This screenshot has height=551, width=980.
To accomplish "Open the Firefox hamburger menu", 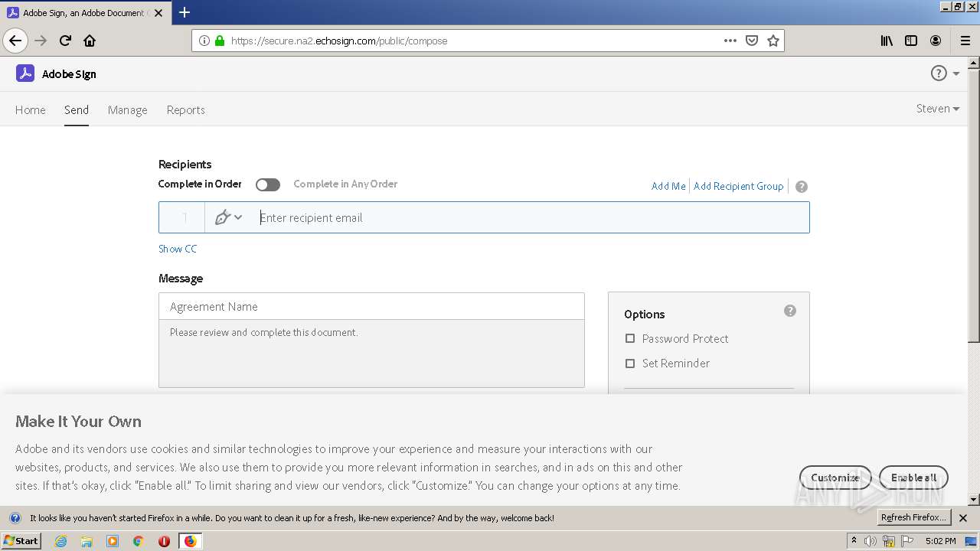I will pyautogui.click(x=965, y=41).
